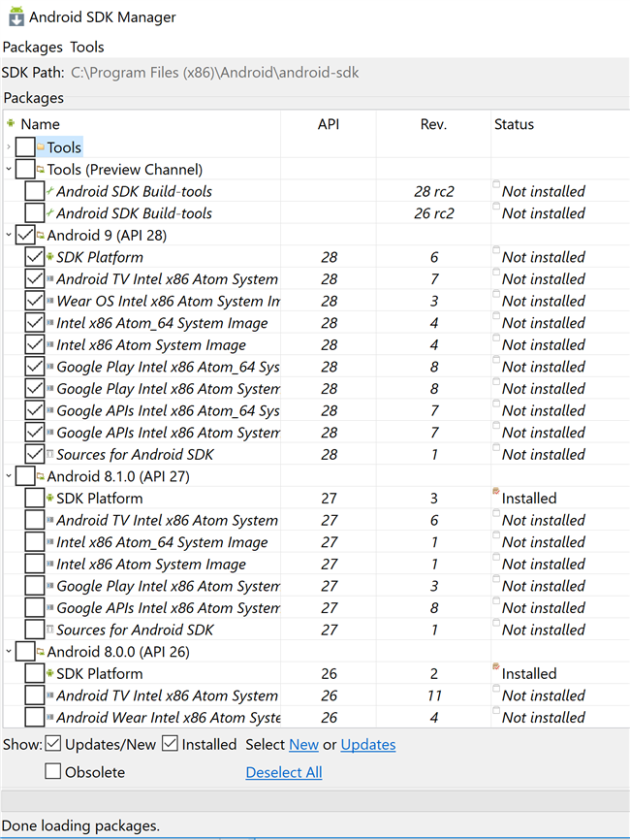Toggle the Updates/New show checkbox
Image resolution: width=630 pixels, height=840 pixels.
tap(53, 744)
